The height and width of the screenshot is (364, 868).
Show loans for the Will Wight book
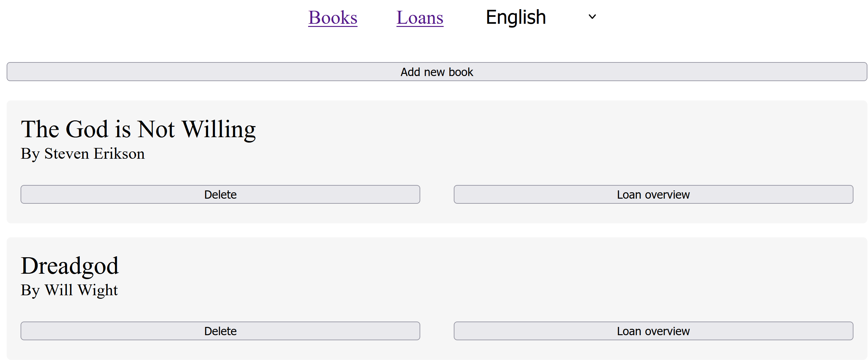[x=653, y=331]
